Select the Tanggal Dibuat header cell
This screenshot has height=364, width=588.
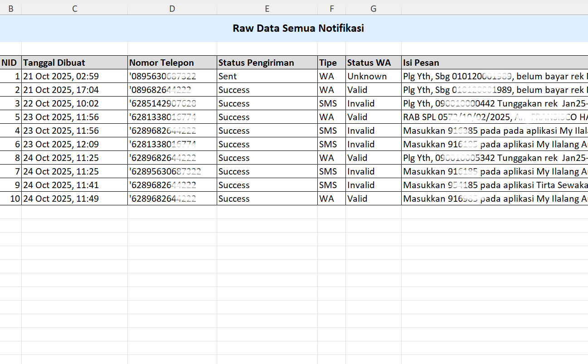click(x=74, y=63)
